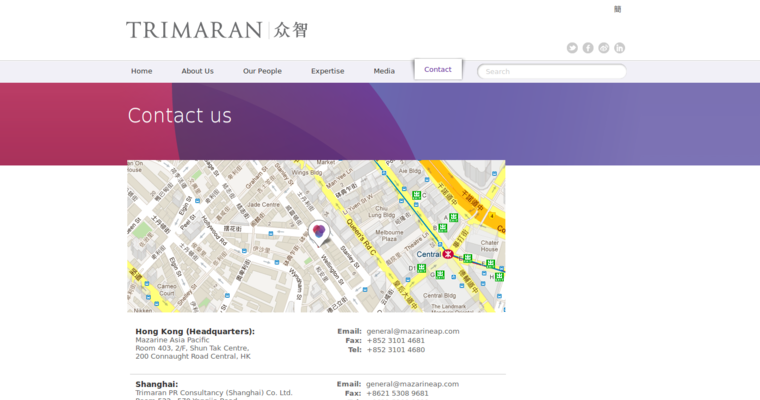Click 'Cameo Court' label on map

click(x=166, y=289)
